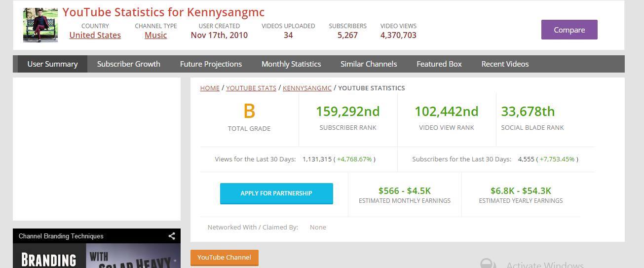The height and width of the screenshot is (268, 644).
Task: Go to Monthly Statistics tab
Action: pyautogui.click(x=291, y=64)
